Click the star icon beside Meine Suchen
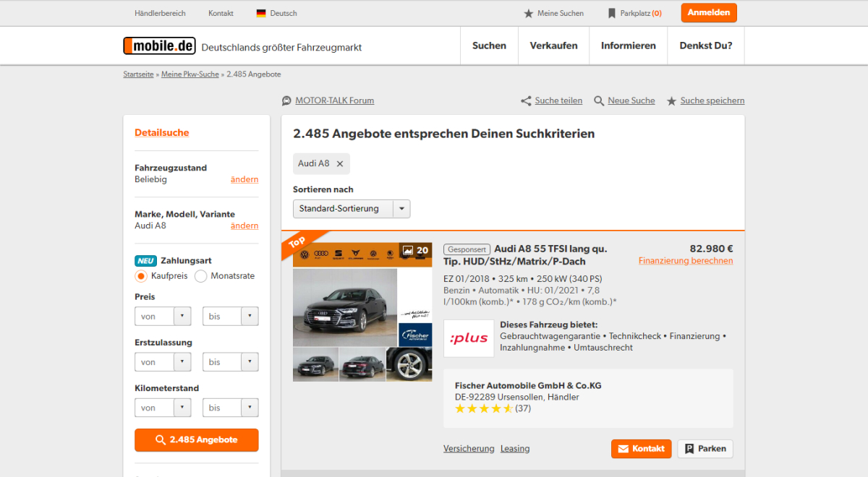The width and height of the screenshot is (868, 477). click(529, 13)
